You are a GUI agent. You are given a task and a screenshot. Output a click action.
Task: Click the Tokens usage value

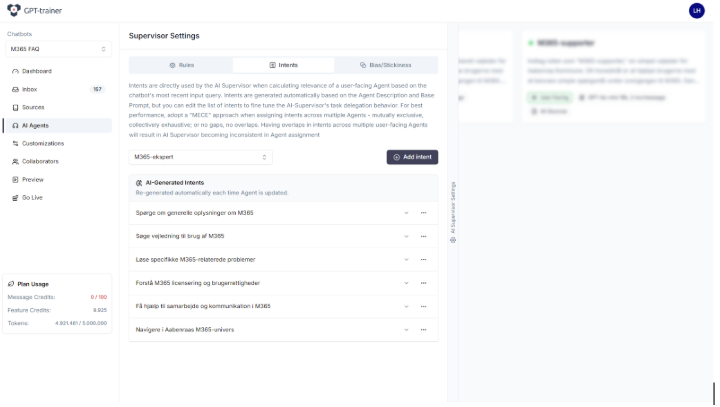pyautogui.click(x=81, y=323)
